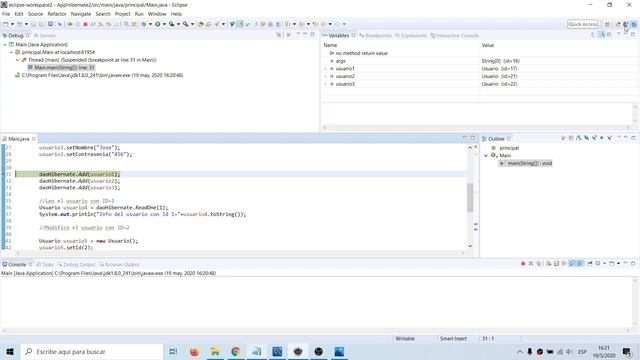The width and height of the screenshot is (640, 360).
Task: Click the Open Perspective icon
Action: pyautogui.click(x=608, y=24)
